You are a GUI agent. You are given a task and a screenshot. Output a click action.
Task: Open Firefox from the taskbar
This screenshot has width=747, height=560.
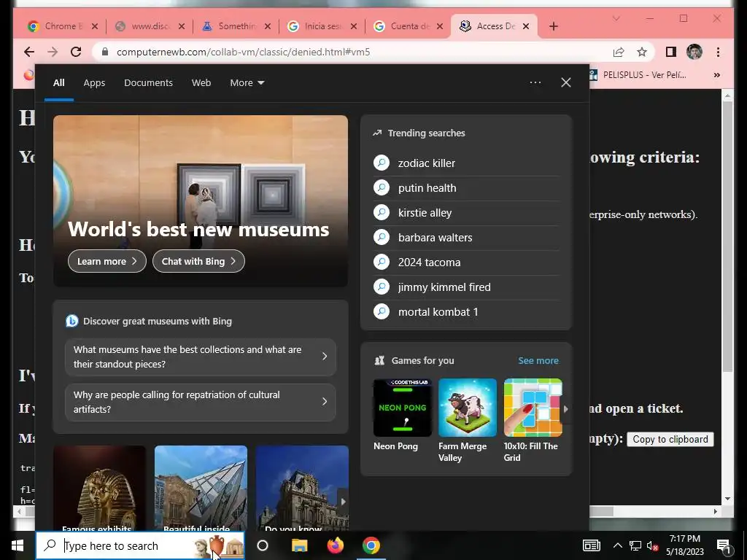coord(336,545)
